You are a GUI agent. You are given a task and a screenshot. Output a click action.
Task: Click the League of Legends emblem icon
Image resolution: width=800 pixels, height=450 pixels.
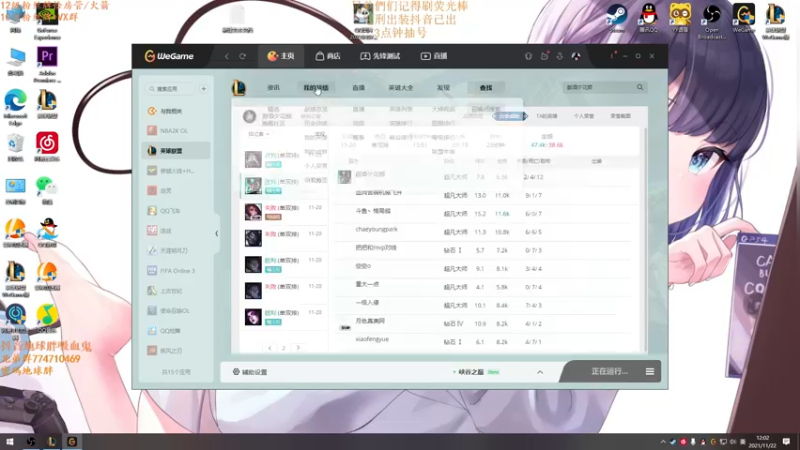(x=239, y=88)
